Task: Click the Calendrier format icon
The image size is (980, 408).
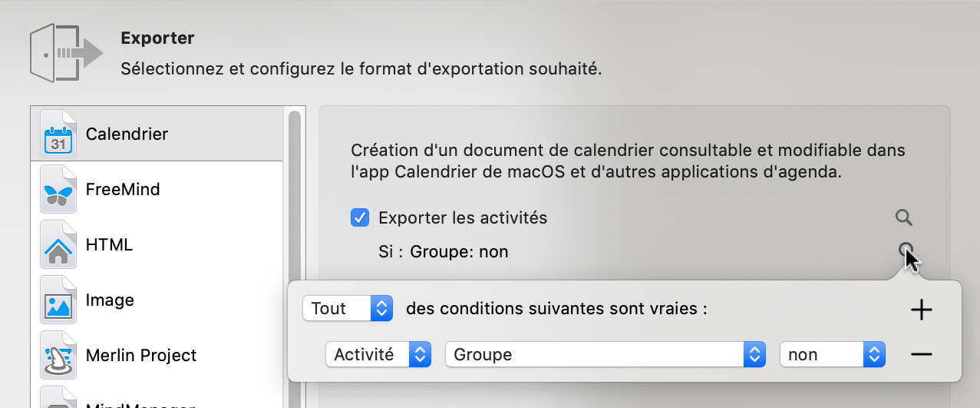Action: (58, 134)
